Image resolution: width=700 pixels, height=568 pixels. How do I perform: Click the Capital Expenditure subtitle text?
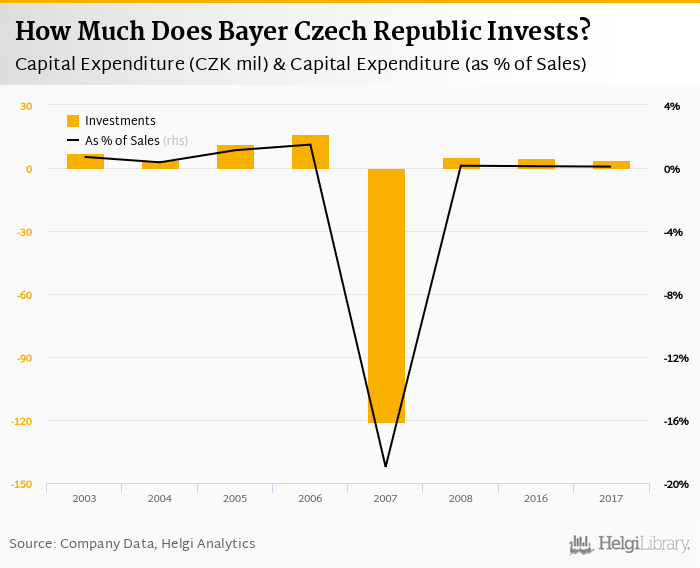point(300,64)
